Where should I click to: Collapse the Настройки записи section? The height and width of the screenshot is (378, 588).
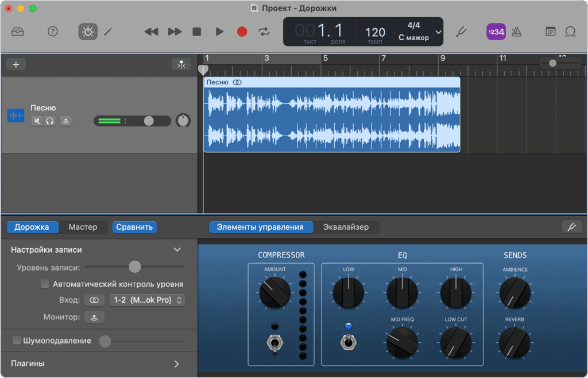point(177,250)
